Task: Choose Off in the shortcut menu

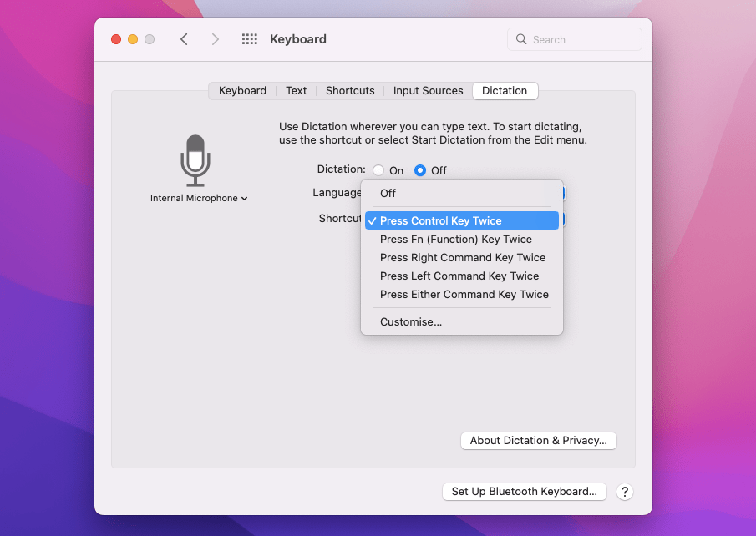Action: tap(462, 194)
